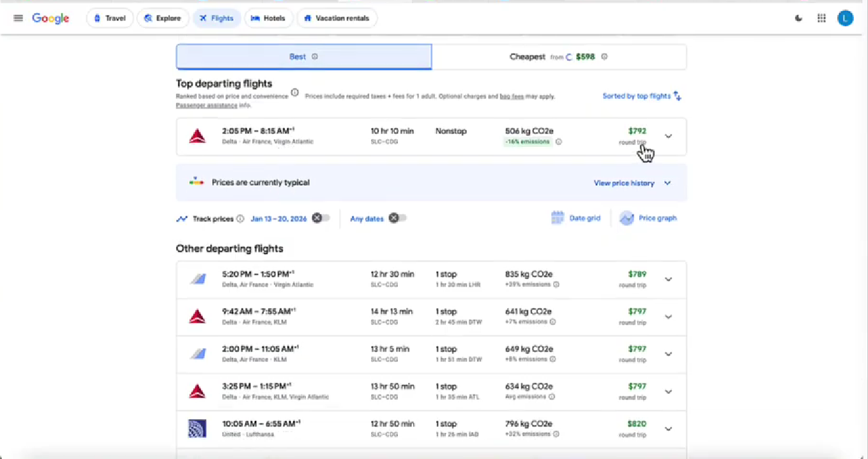
Task: Turn on Any dates price tracking
Action: (x=398, y=218)
